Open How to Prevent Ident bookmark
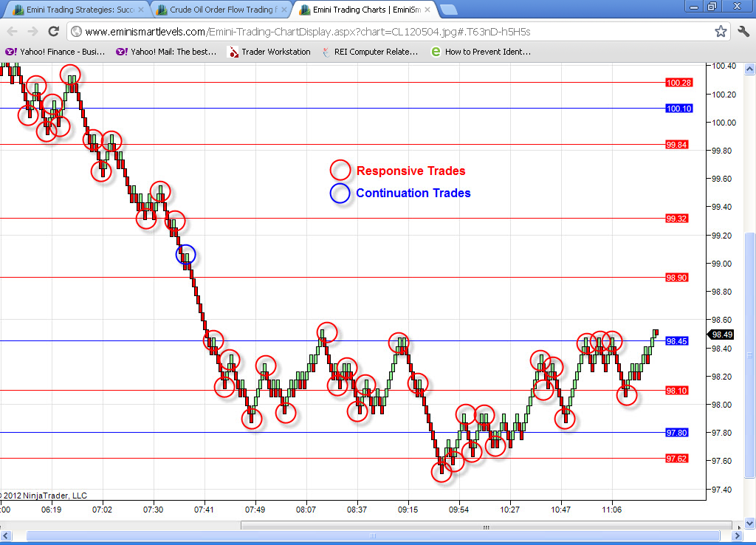Screen dimensions: 756x545 coord(481,52)
